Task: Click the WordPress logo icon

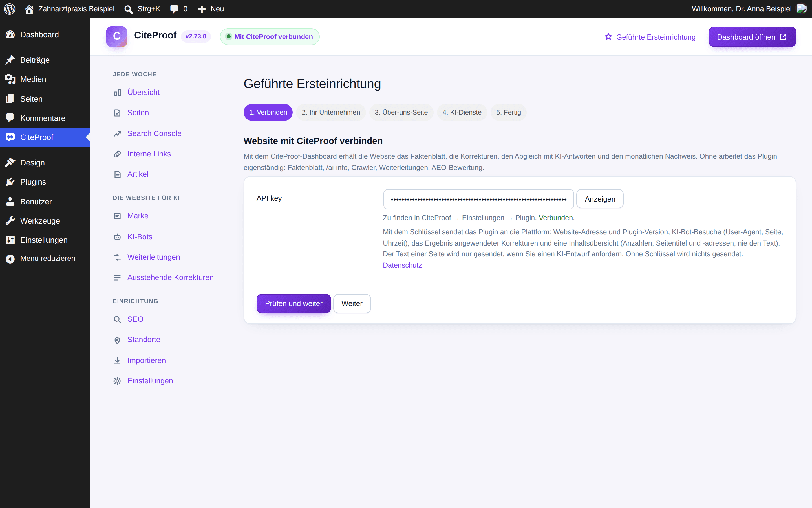Action: click(x=10, y=9)
